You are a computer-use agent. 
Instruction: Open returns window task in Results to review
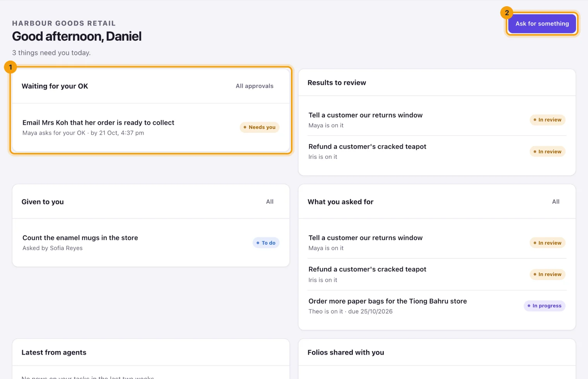(437, 120)
